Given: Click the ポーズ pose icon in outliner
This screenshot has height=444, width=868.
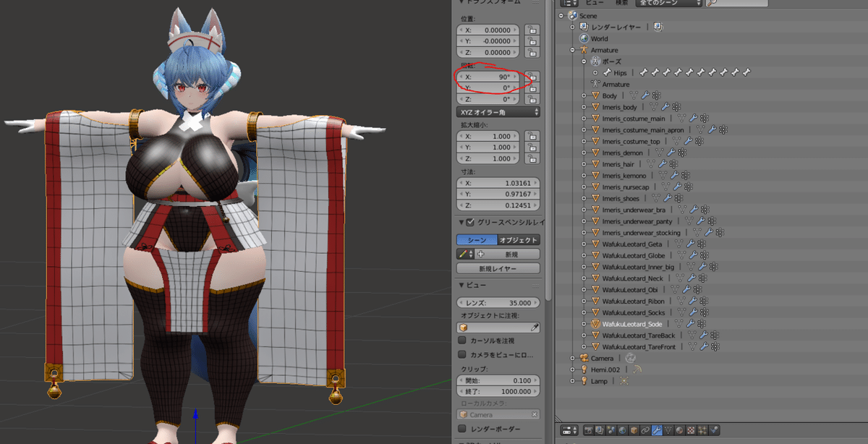Looking at the screenshot, I should click(x=595, y=61).
